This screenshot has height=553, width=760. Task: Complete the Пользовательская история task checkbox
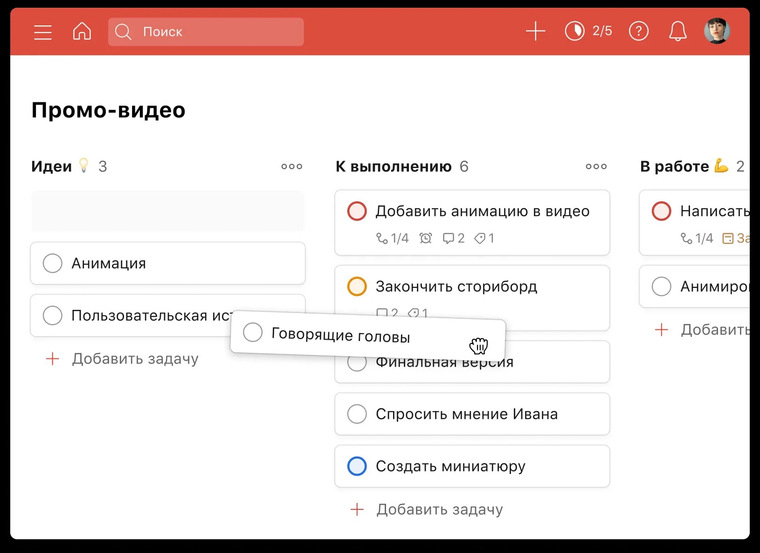pos(52,316)
